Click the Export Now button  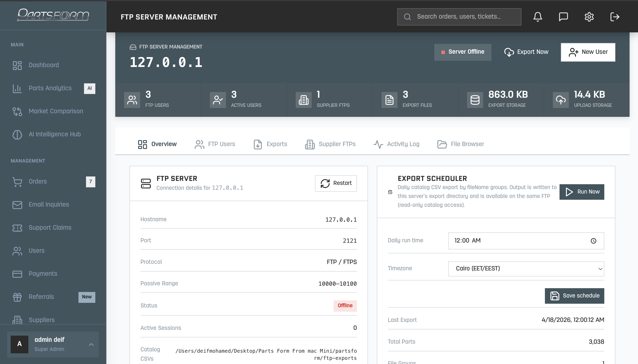click(526, 52)
